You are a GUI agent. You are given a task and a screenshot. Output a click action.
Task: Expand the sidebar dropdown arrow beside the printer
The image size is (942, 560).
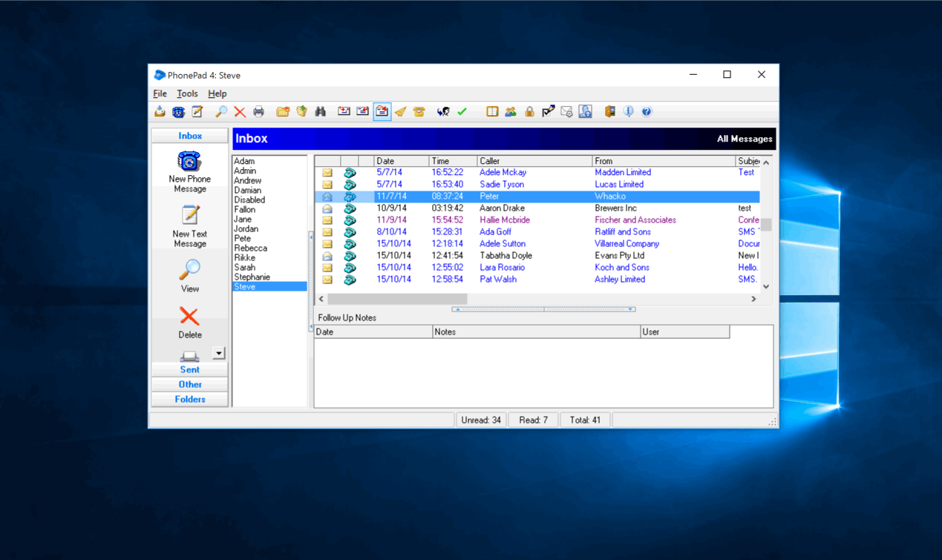(x=218, y=354)
